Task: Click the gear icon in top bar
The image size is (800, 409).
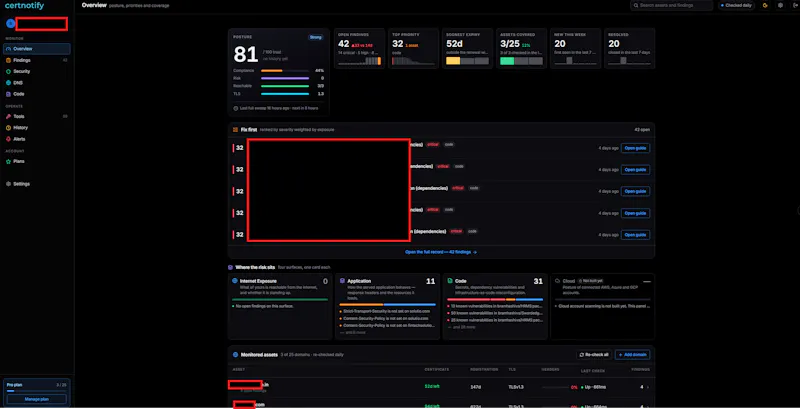Action: (780, 5)
